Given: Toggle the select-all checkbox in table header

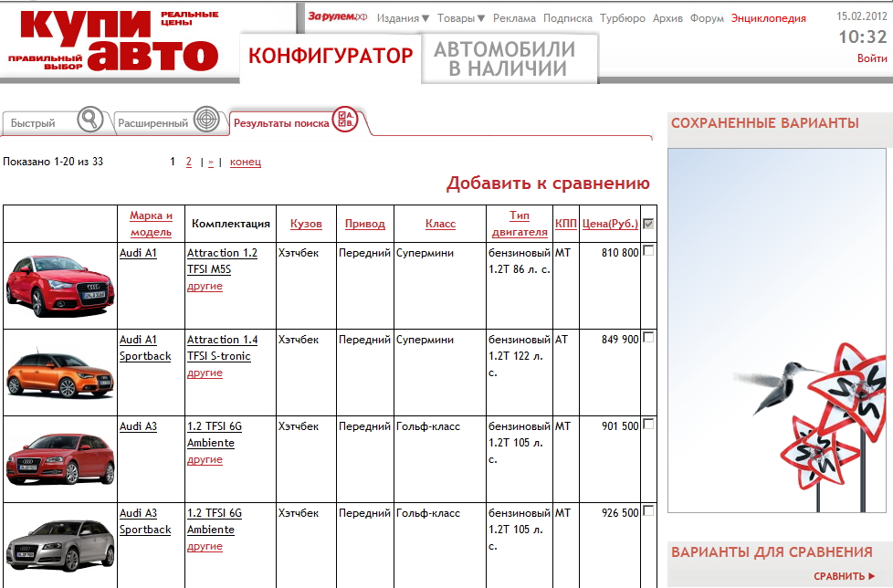Looking at the screenshot, I should tap(648, 224).
